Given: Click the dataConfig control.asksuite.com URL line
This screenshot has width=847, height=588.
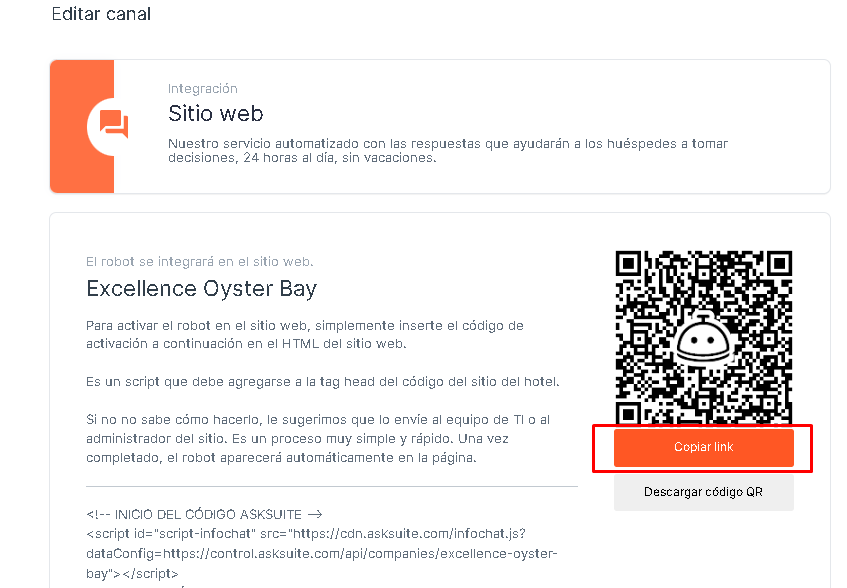Looking at the screenshot, I should click(321, 553).
